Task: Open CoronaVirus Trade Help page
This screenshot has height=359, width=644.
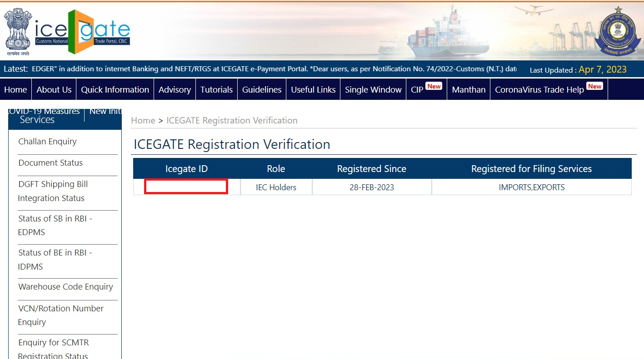Action: (x=539, y=89)
